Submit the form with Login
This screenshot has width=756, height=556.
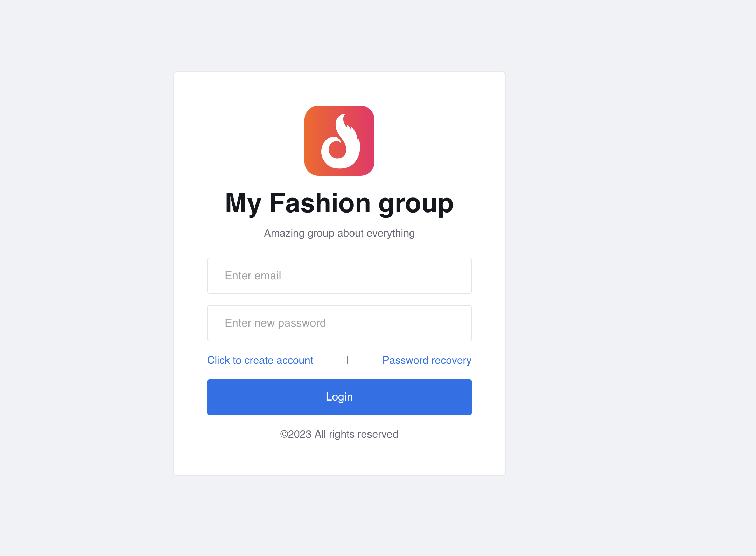coord(339,397)
